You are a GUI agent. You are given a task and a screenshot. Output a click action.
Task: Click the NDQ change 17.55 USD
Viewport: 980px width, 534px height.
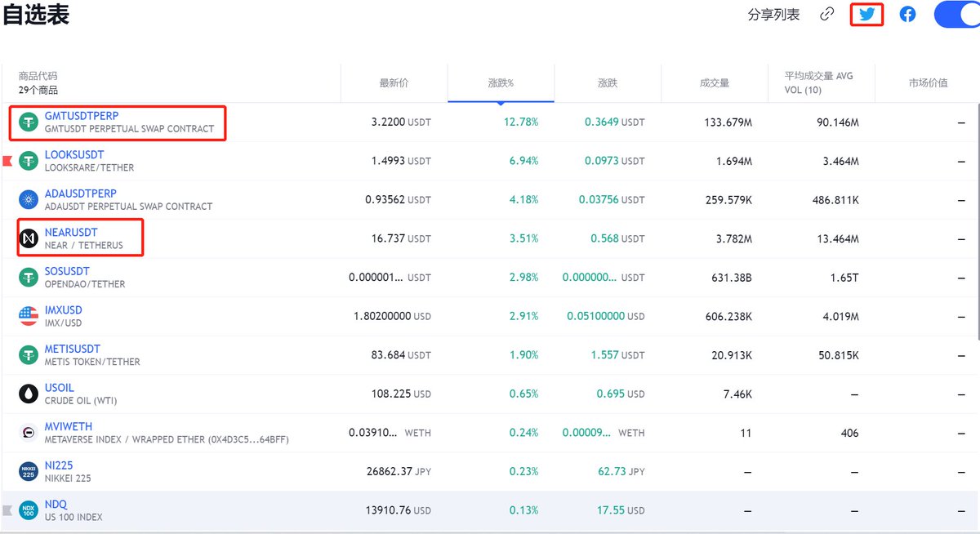pos(621,510)
